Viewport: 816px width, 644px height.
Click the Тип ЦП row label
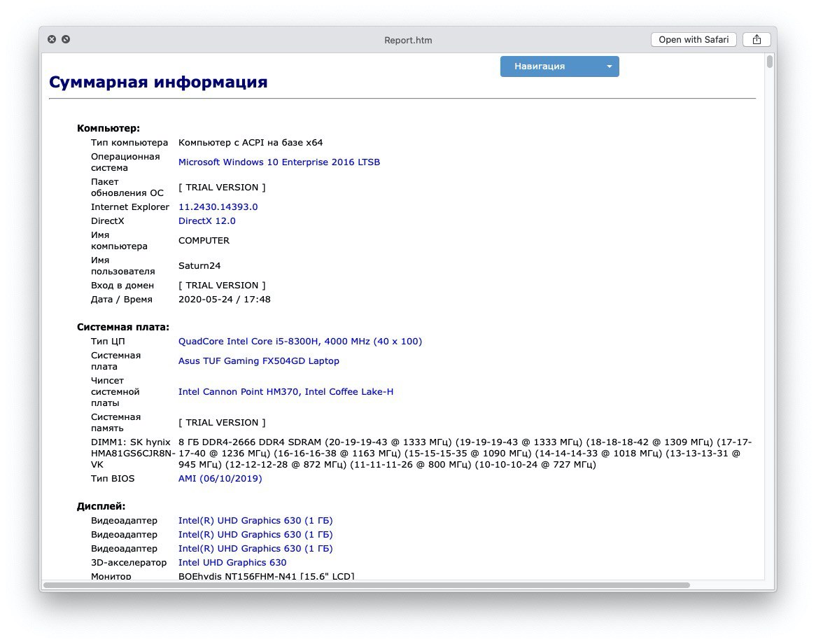[108, 341]
